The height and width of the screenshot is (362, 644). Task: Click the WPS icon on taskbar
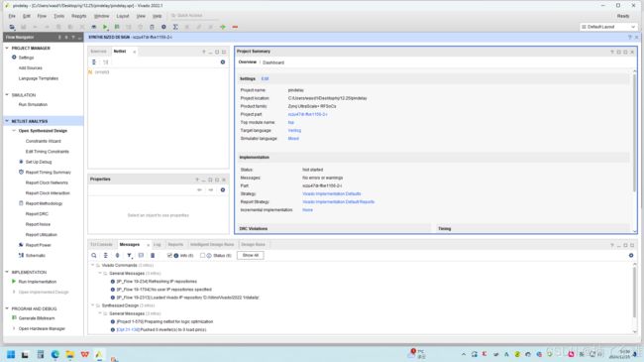(84, 354)
